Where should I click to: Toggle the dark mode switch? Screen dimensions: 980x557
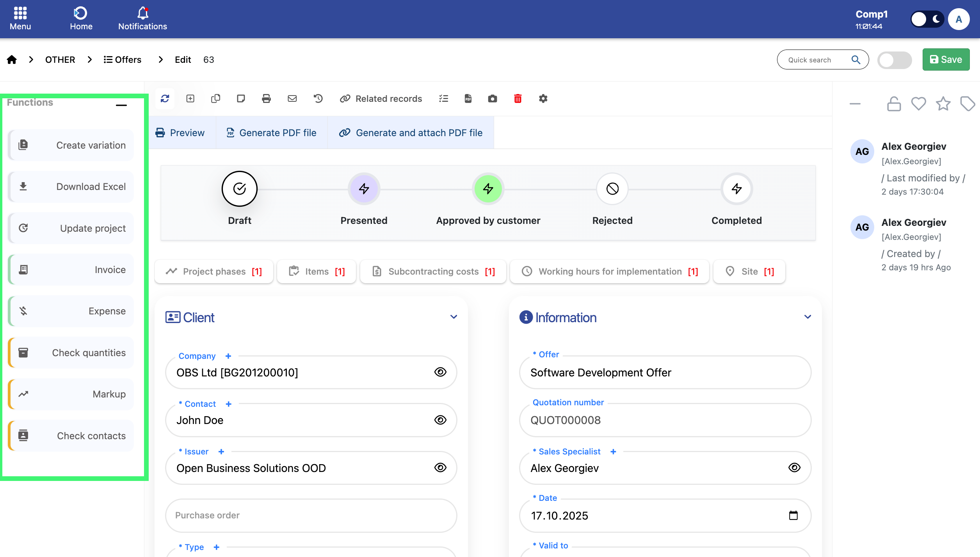point(927,19)
